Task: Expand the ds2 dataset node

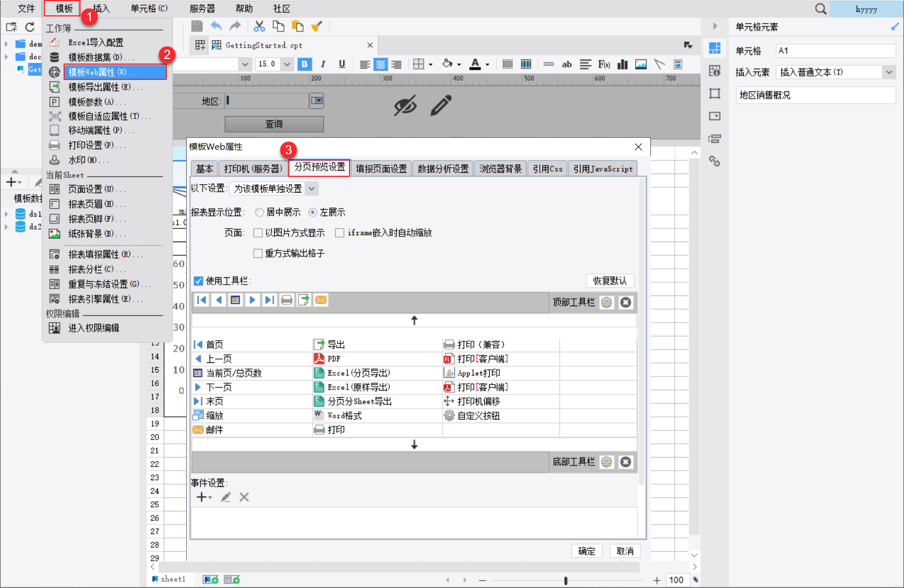Action: pos(6,226)
